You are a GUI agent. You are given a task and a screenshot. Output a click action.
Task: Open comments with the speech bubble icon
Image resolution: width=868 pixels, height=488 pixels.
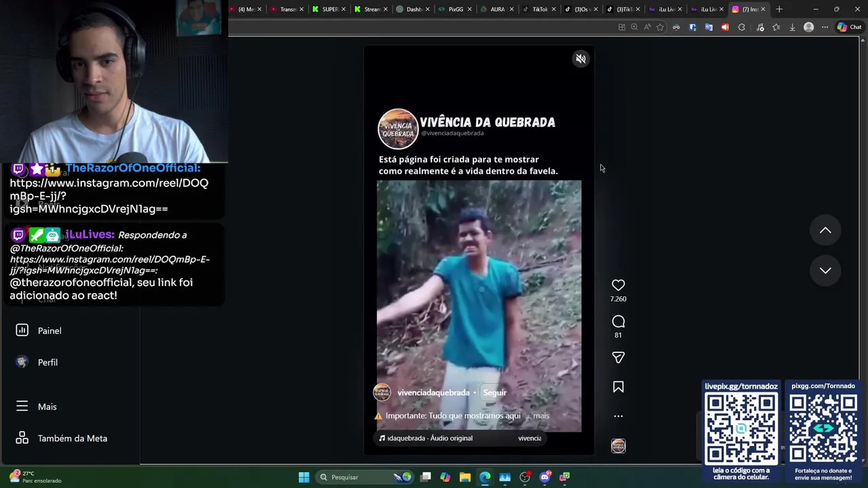(618, 321)
